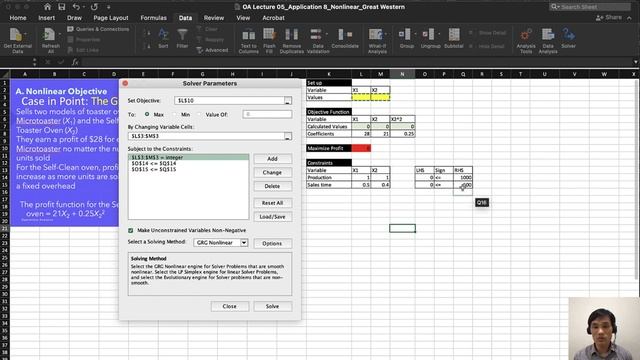Open Queries & Connections

[98, 29]
